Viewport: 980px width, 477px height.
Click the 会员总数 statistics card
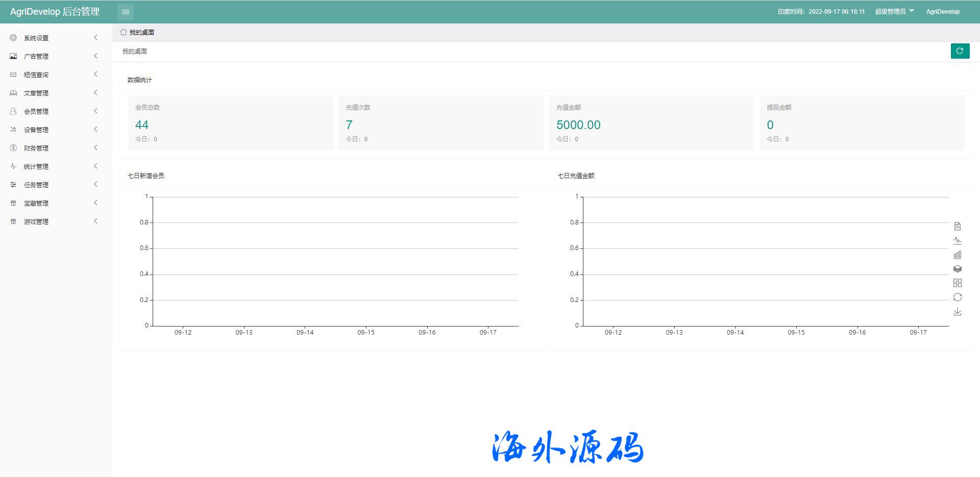tap(230, 123)
